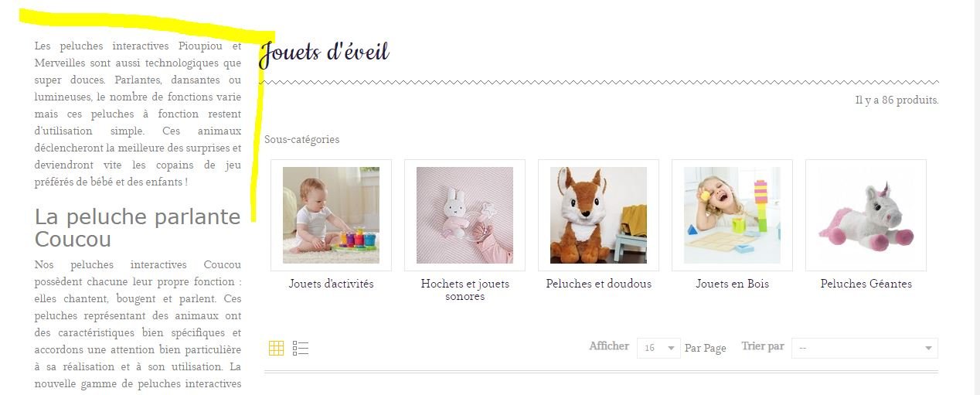
Task: Open the Hochets et jouets sonores thumbnail
Action: click(464, 215)
